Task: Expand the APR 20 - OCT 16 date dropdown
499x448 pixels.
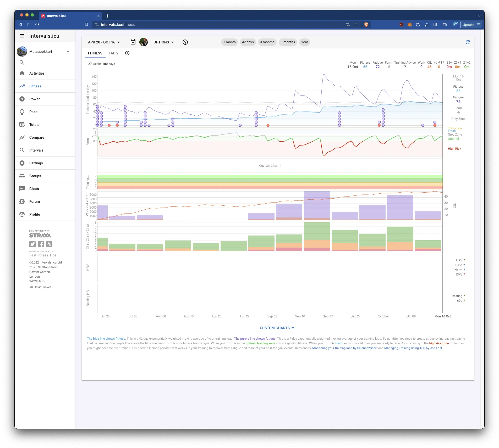Action: 104,42
